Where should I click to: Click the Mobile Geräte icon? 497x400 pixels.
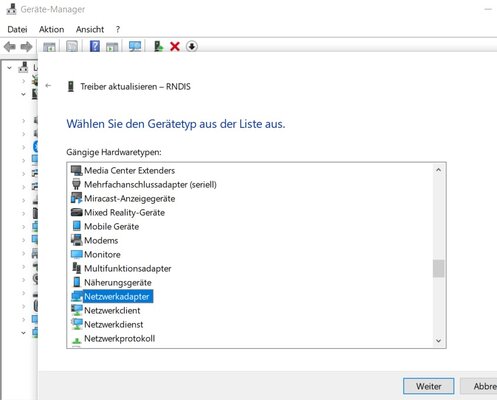(77, 226)
